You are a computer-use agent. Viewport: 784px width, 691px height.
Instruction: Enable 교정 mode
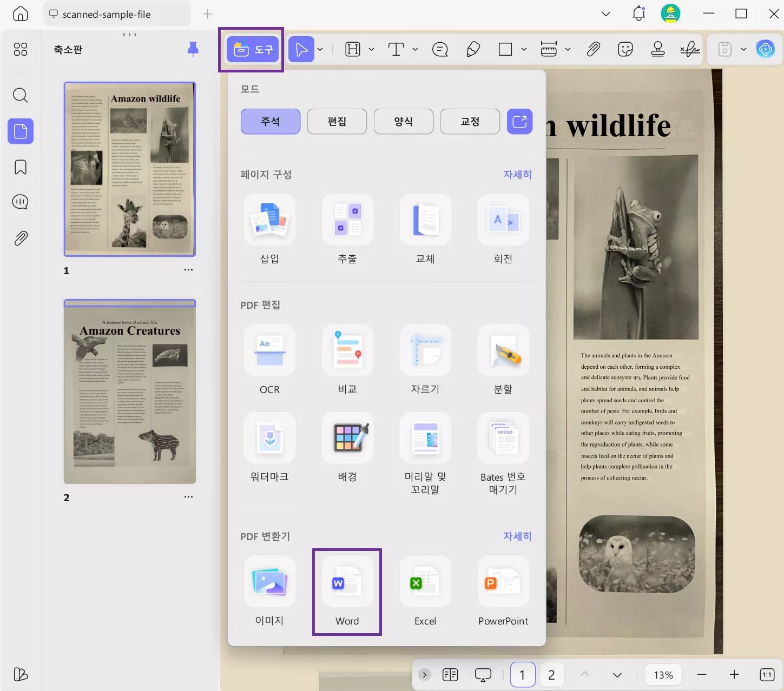point(470,121)
